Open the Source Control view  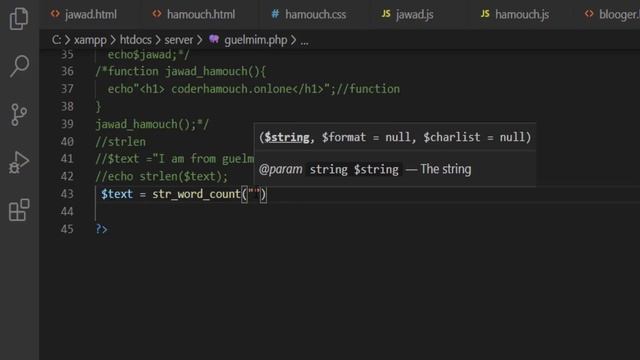(19, 115)
